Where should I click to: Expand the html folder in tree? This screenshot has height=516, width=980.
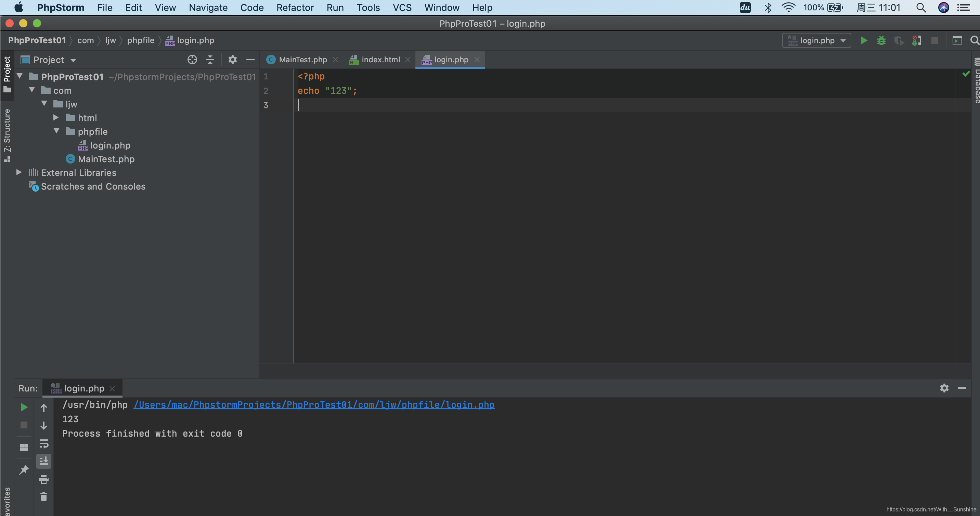point(56,118)
